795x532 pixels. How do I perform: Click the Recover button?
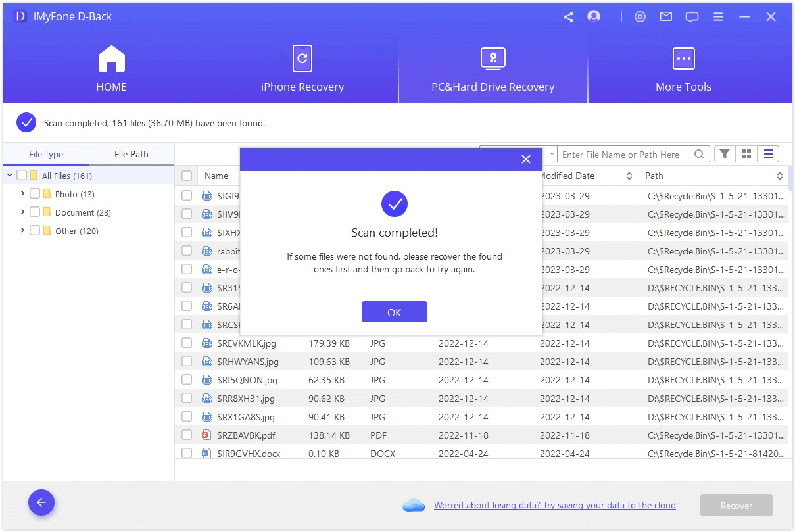[x=736, y=506]
